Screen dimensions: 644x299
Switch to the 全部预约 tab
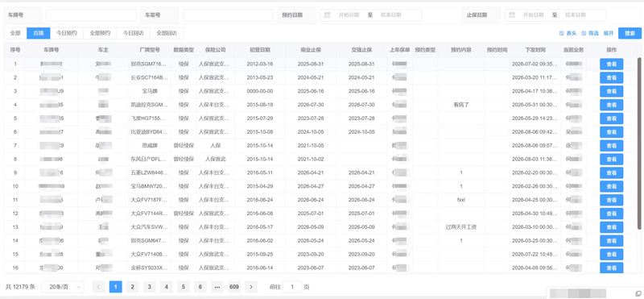(x=100, y=33)
